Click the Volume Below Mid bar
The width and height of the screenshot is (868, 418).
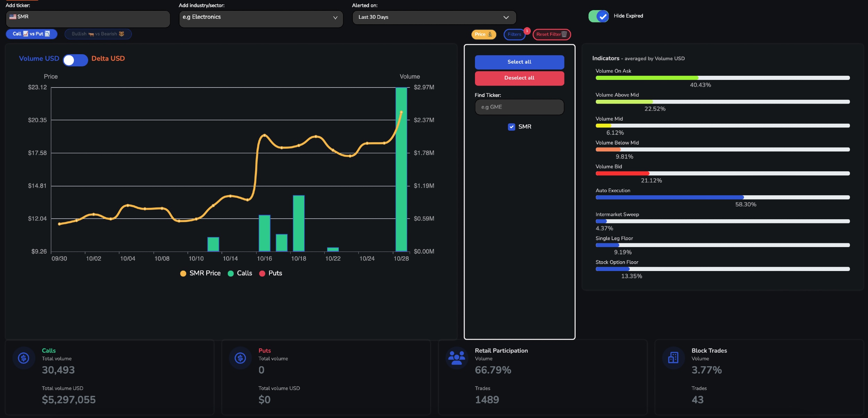coord(723,150)
